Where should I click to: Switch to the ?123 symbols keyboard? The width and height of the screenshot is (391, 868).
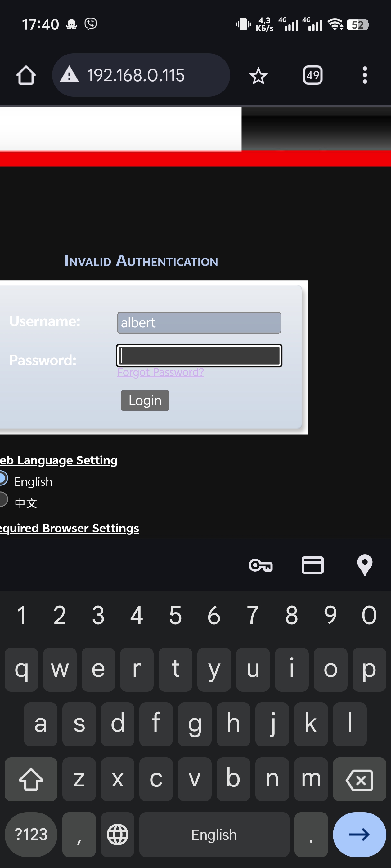31,835
